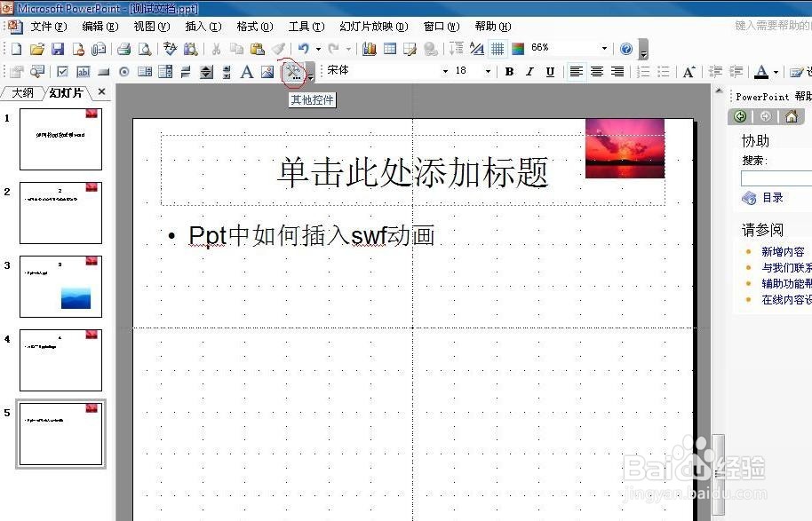
Task: Toggle italic formatting
Action: click(529, 70)
